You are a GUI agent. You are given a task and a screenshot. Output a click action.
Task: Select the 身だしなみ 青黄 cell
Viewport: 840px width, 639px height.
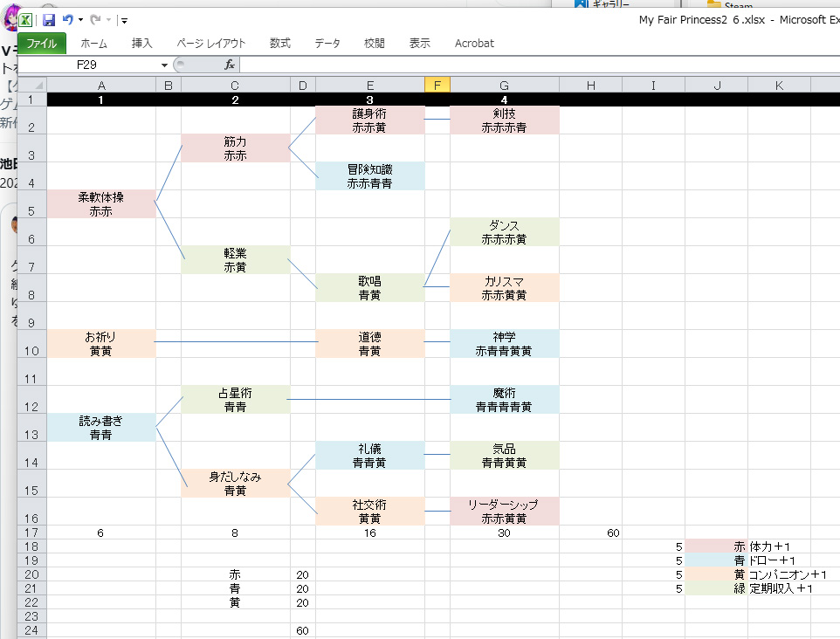[x=235, y=483]
